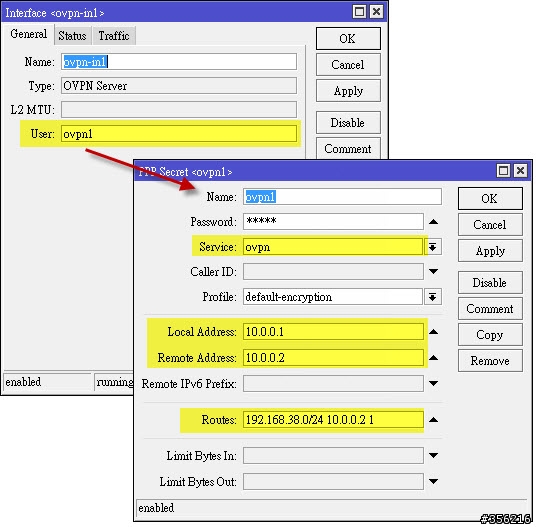This screenshot has height=527, width=536.
Task: Select the General tab in Interface window
Action: click(x=28, y=34)
